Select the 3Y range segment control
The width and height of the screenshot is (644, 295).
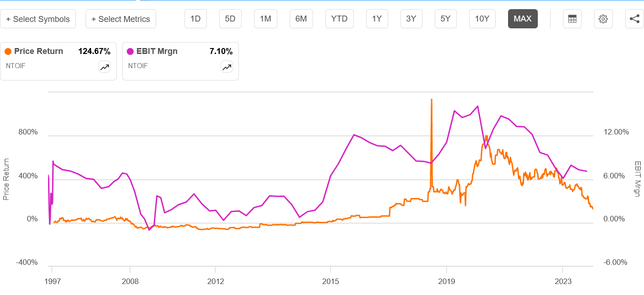(x=411, y=19)
